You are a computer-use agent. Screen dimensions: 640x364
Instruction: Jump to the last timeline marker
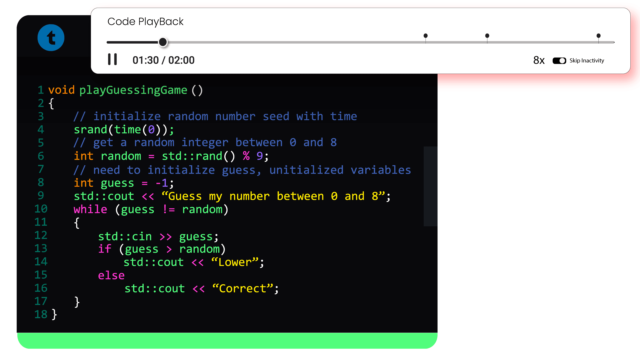[x=598, y=36]
